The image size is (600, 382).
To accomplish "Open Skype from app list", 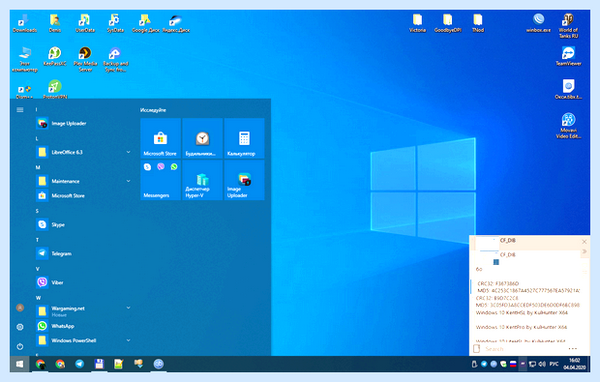I will (83, 224).
